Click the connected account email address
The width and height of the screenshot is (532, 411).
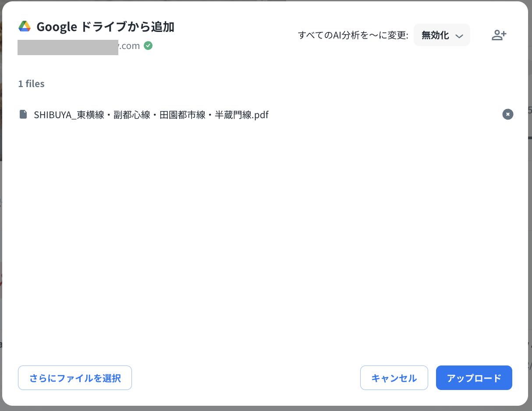(79, 46)
